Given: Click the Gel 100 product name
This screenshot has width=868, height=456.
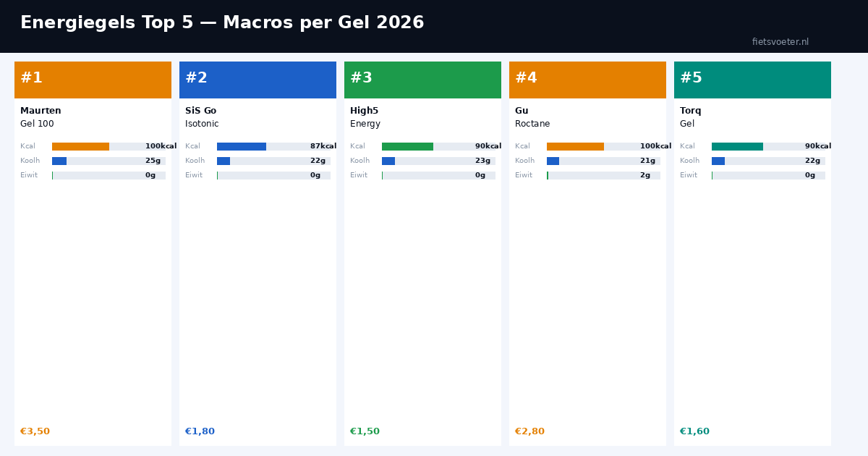Looking at the screenshot, I should tap(37, 124).
